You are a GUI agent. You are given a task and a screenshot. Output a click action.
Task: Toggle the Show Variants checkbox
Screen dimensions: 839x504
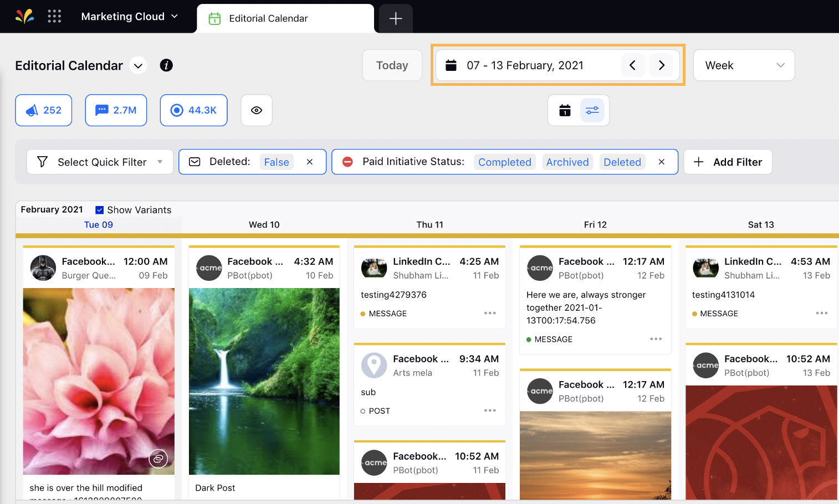click(x=100, y=210)
